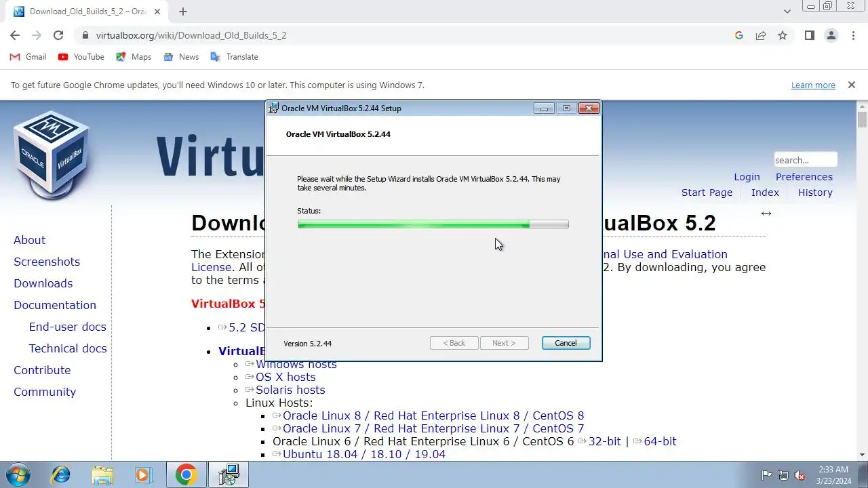Open the page History link
Image resolution: width=868 pixels, height=488 pixels.
pos(815,192)
